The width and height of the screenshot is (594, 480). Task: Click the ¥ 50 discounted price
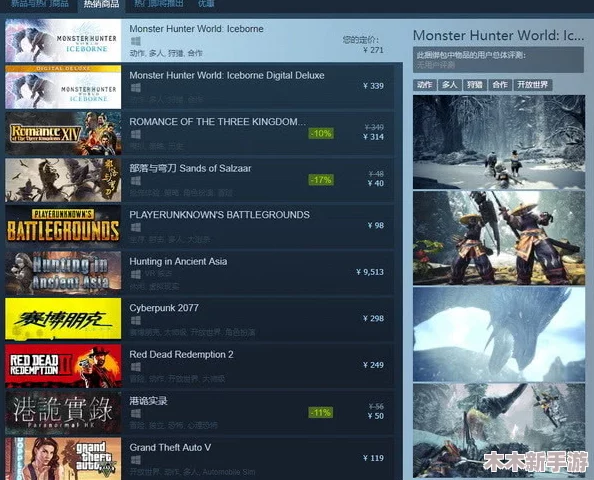(x=376, y=416)
